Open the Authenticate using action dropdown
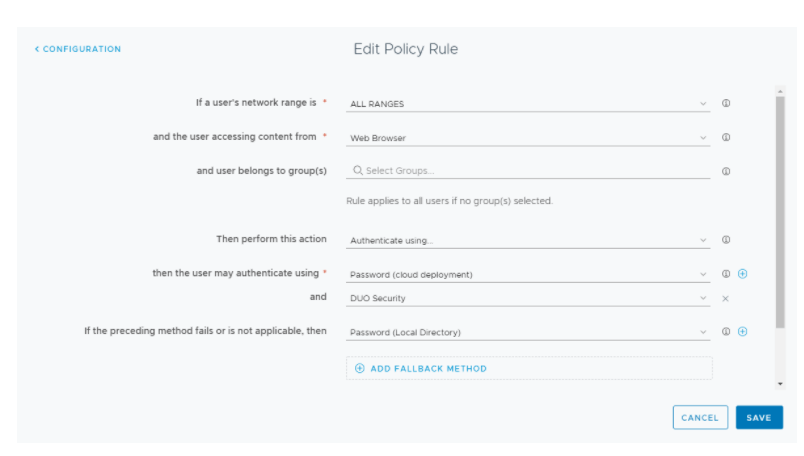The image size is (804, 456). [528, 240]
